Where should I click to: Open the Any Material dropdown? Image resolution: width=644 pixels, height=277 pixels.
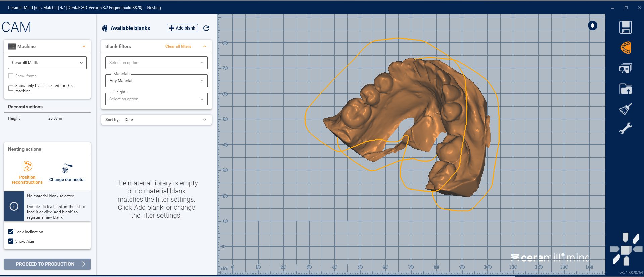(x=156, y=81)
